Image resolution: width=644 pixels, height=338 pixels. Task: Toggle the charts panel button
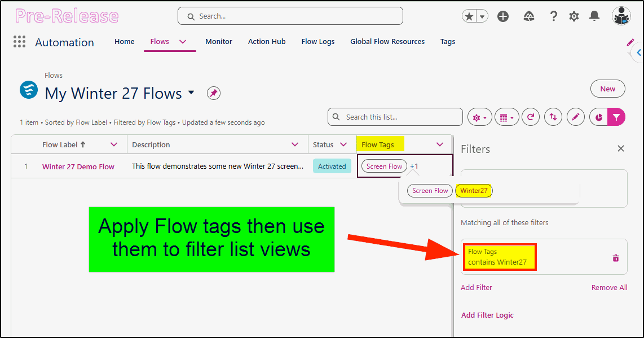(x=599, y=117)
